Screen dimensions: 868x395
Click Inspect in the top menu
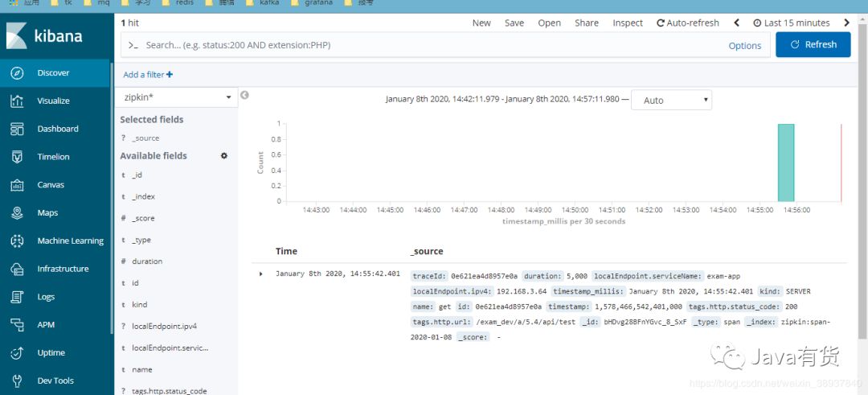coord(628,23)
